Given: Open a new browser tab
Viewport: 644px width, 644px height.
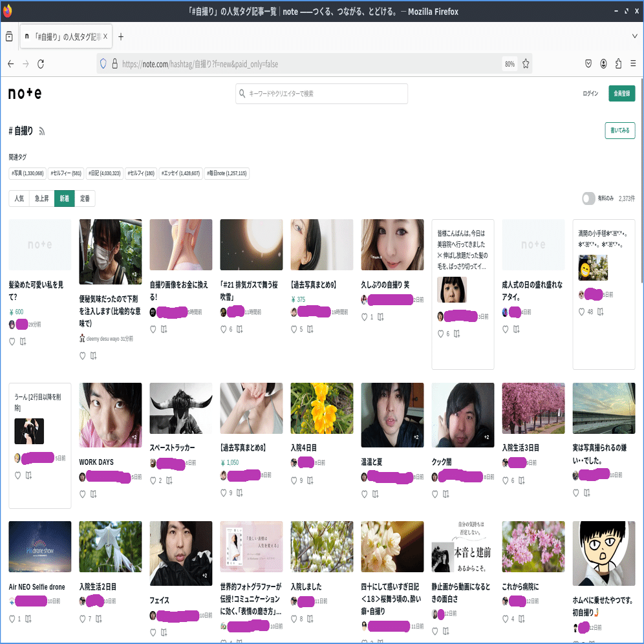Looking at the screenshot, I should (121, 37).
